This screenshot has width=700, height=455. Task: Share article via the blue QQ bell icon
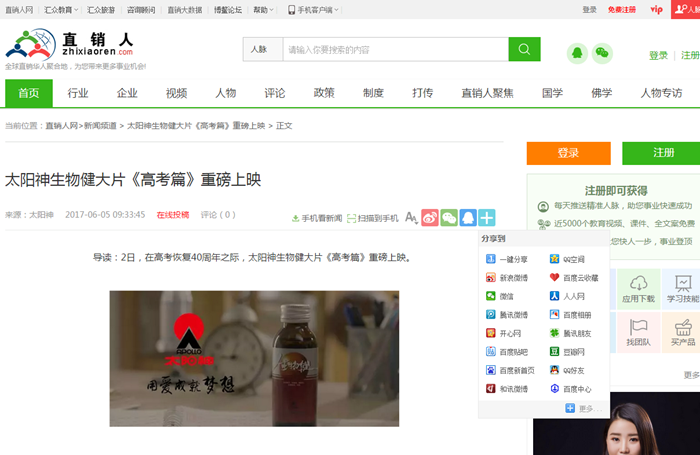[468, 218]
